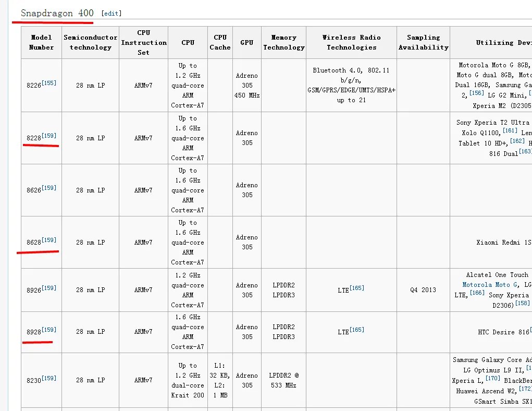Click reference 162 after Tablet 10 HD+
This screenshot has height=411, width=532.
pyautogui.click(x=517, y=141)
